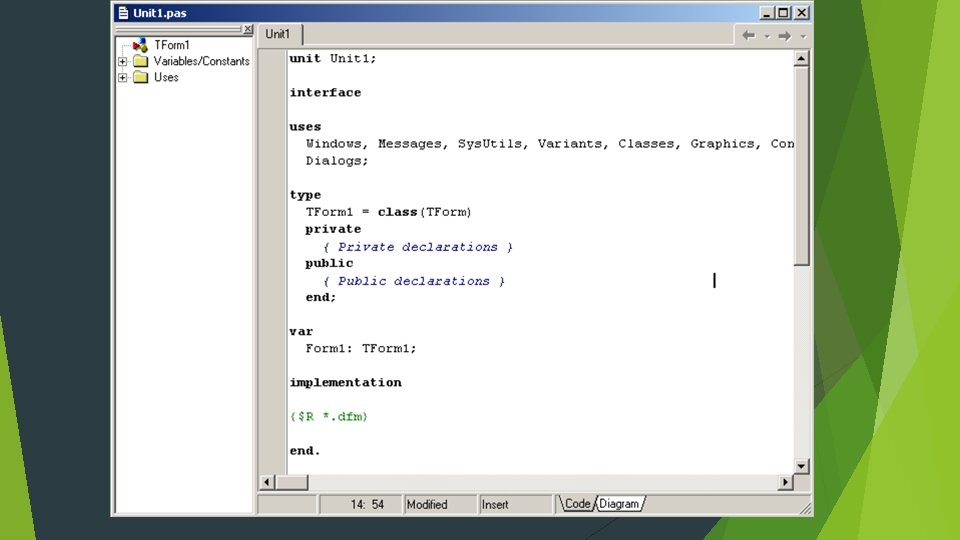
Task: Click 'Form1: TForm1;' declaration line
Action: point(361,348)
